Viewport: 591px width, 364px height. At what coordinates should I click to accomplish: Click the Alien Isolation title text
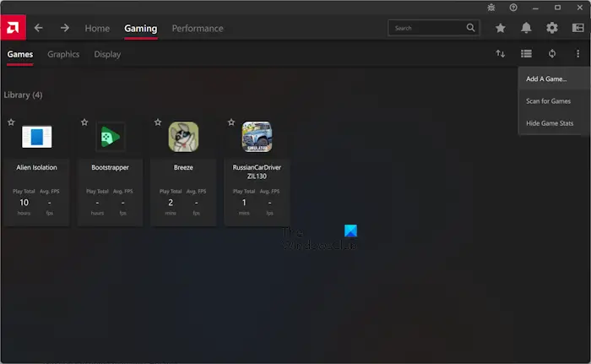(x=36, y=167)
